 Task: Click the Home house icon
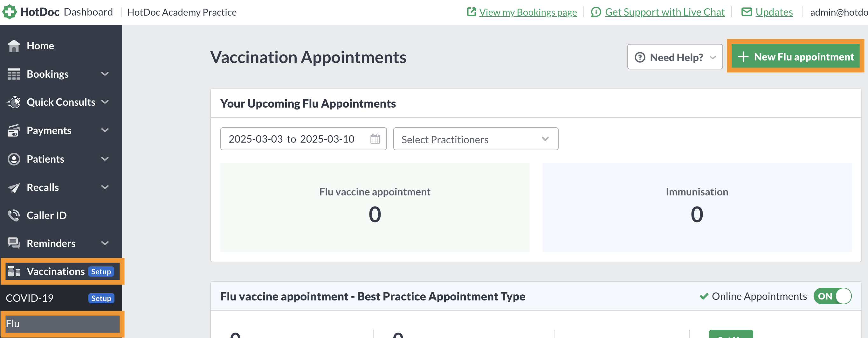[x=14, y=46]
